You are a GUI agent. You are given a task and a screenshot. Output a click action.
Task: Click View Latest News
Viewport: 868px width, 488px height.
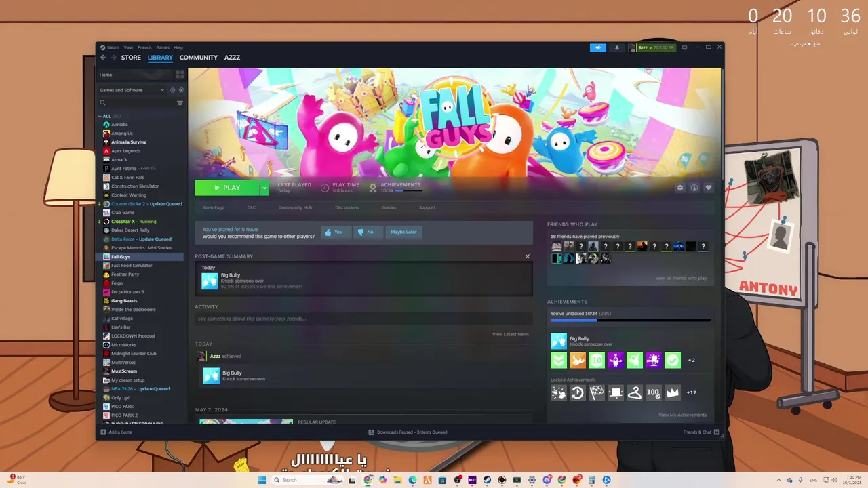click(x=511, y=334)
